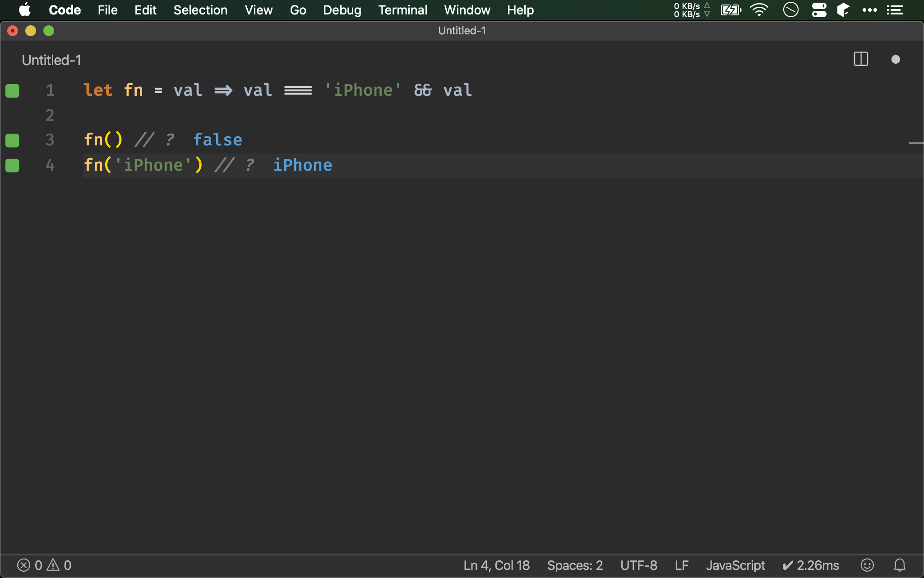Open the Terminal menu

[x=402, y=10]
